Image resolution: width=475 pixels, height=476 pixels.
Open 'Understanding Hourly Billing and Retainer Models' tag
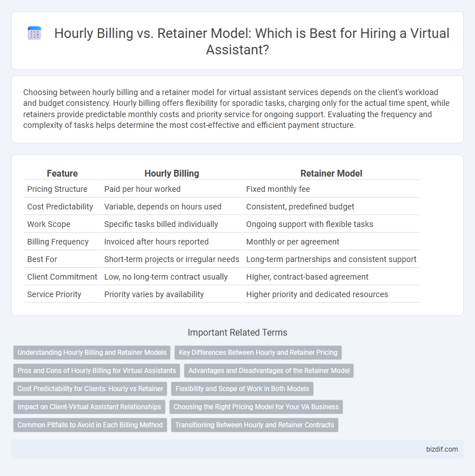tap(92, 353)
